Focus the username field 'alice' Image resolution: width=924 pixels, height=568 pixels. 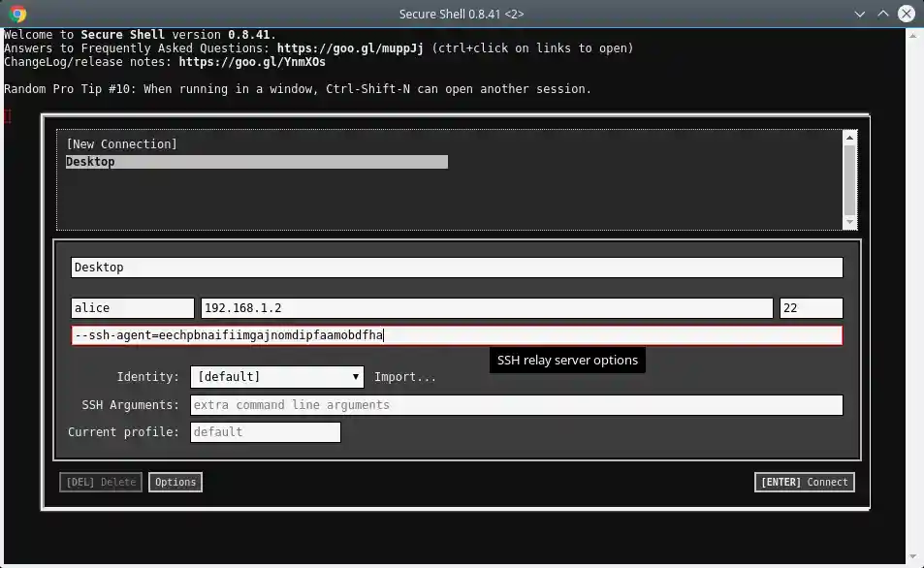pos(133,307)
